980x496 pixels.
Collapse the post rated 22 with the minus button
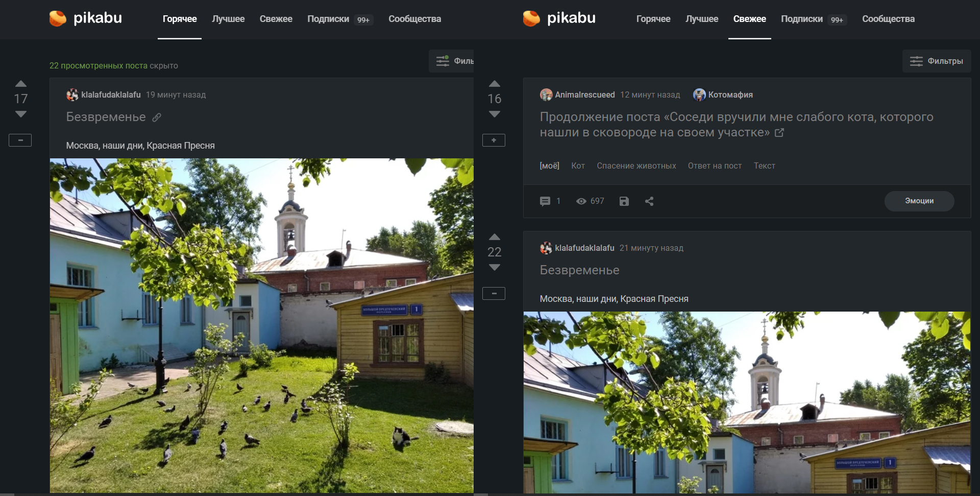pyautogui.click(x=494, y=293)
